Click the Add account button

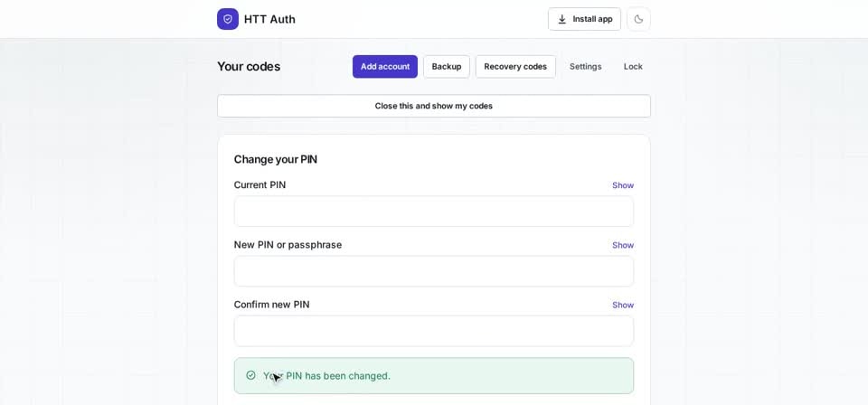click(x=385, y=66)
